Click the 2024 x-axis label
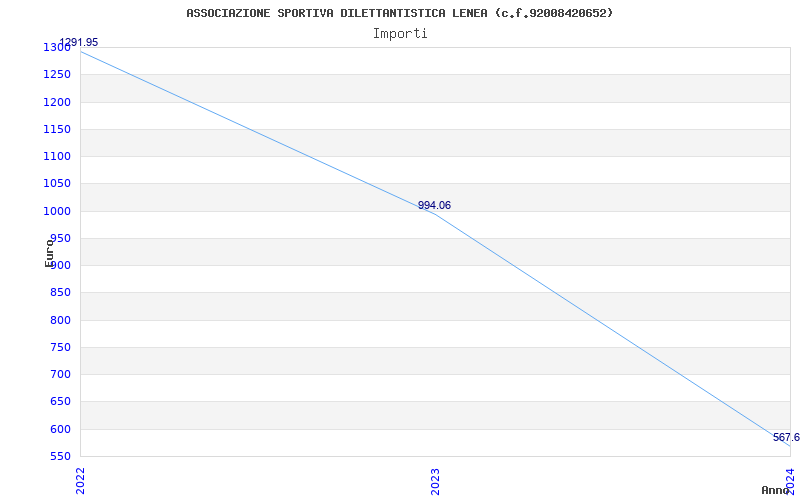Screen dimensions: 800x500 pyautogui.click(x=790, y=481)
